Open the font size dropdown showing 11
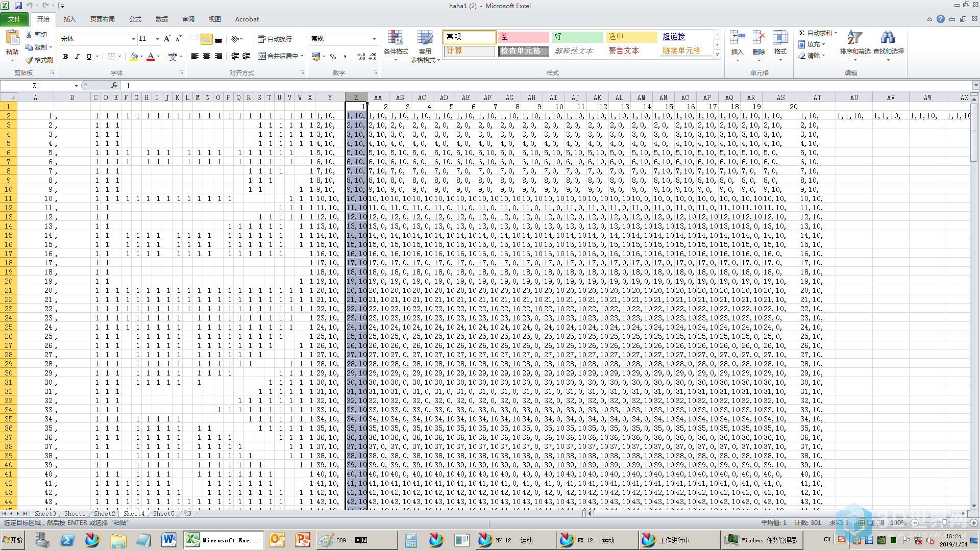 click(x=157, y=39)
